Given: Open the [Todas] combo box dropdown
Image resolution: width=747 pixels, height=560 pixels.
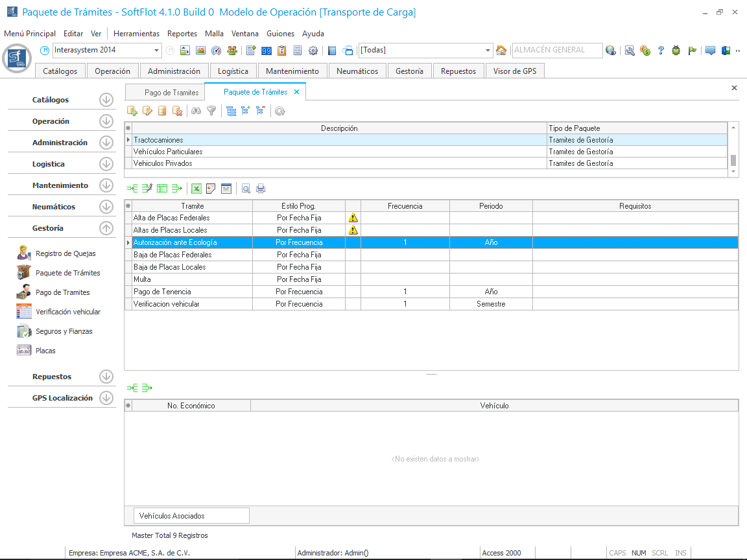Looking at the screenshot, I should [488, 51].
